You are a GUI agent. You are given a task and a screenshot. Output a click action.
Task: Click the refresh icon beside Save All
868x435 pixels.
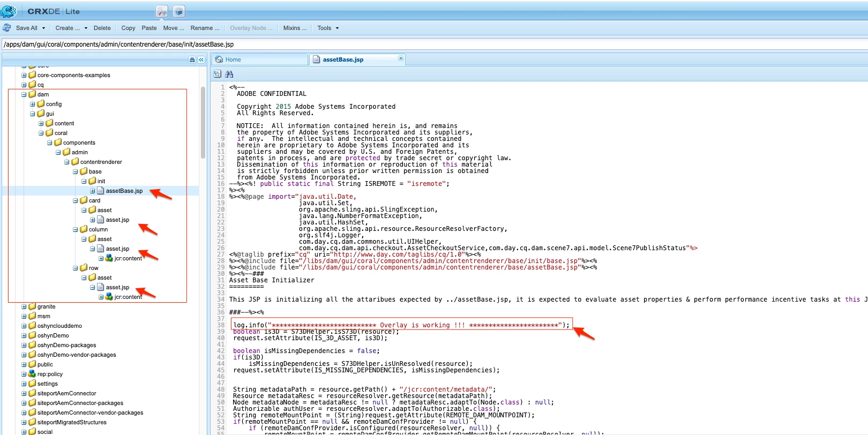pos(7,28)
